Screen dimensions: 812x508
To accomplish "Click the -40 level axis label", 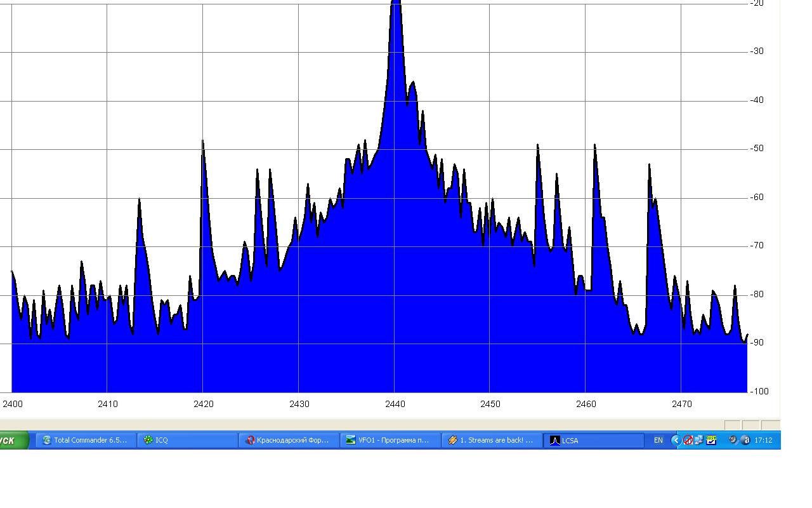I will (757, 100).
